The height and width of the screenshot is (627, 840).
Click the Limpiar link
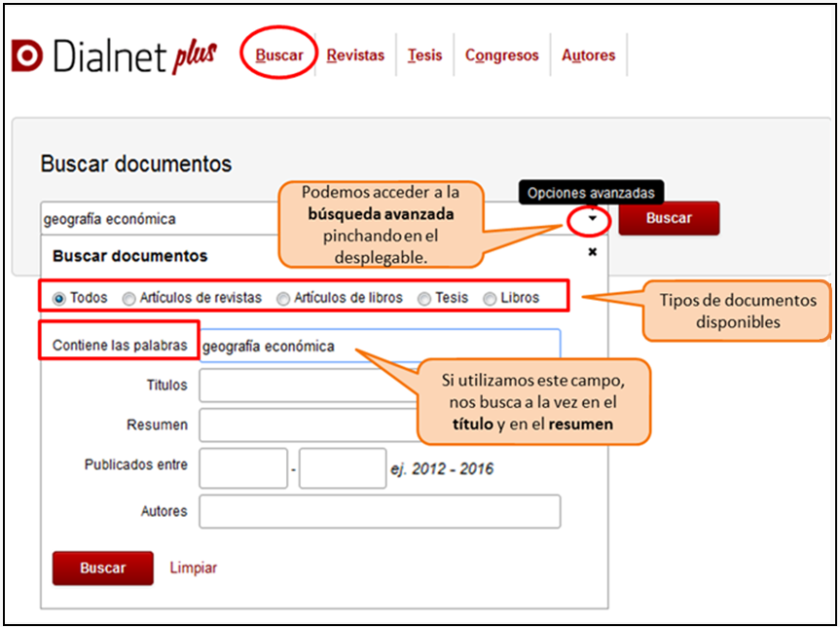click(194, 568)
